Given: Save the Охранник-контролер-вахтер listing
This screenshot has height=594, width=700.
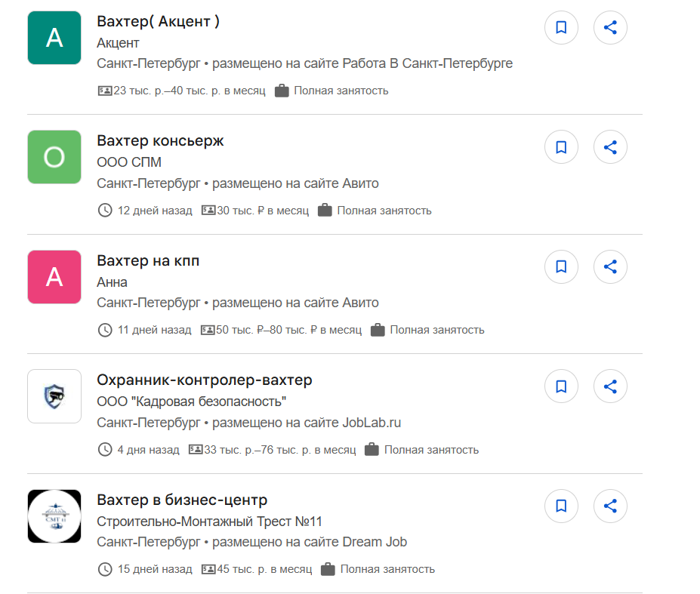Looking at the screenshot, I should [561, 386].
